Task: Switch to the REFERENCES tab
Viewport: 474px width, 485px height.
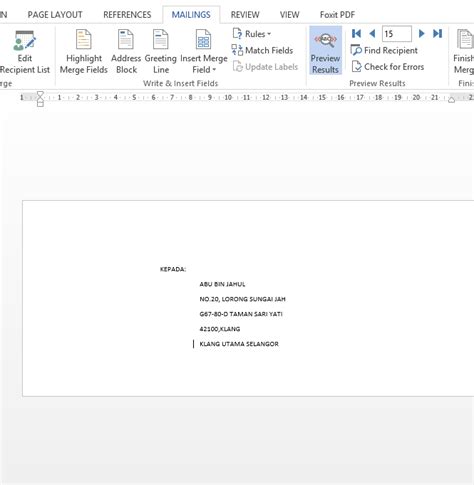Action: 127,15
